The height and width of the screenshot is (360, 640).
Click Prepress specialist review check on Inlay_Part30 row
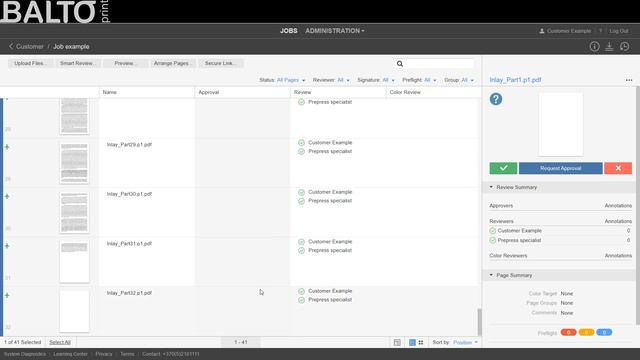point(301,201)
